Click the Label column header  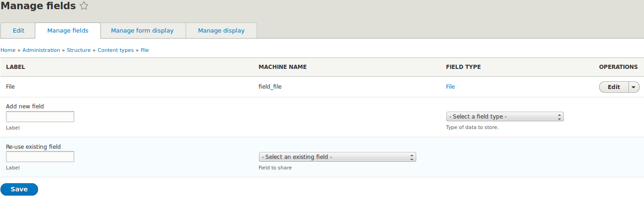15,67
